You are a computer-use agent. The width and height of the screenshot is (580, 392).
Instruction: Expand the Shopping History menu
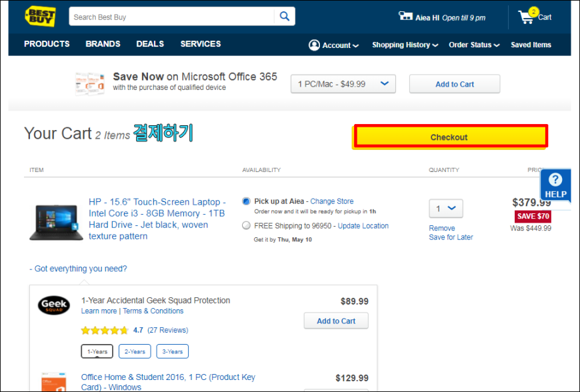tap(405, 45)
